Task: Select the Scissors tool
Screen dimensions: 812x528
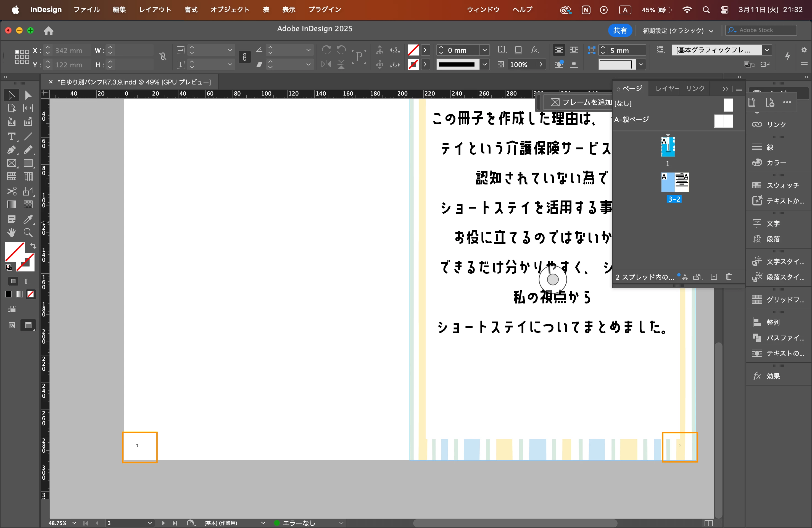Action: [x=11, y=191]
